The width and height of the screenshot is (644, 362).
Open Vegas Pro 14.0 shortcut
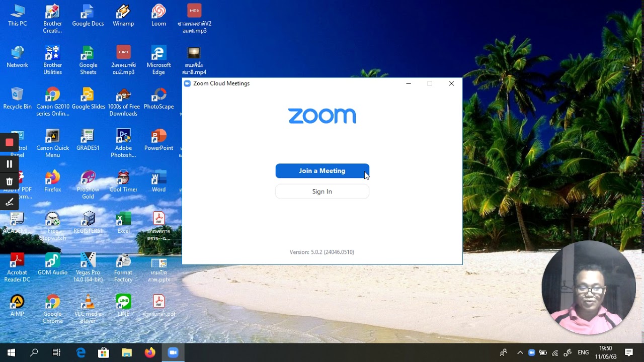[x=88, y=267]
